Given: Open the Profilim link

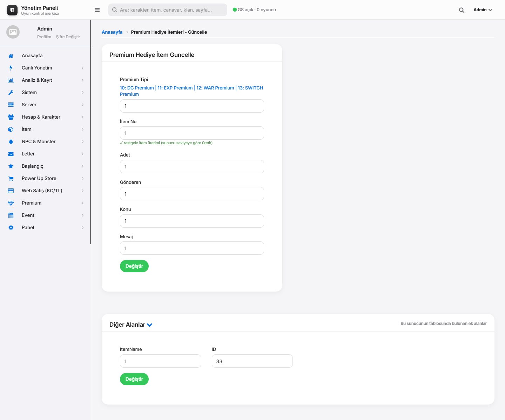Looking at the screenshot, I should click(44, 37).
